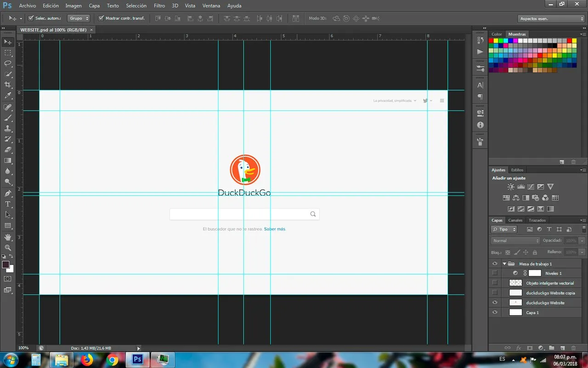Screen dimensions: 588x368
Task: Add an Invert adjustment
Action: click(x=511, y=209)
